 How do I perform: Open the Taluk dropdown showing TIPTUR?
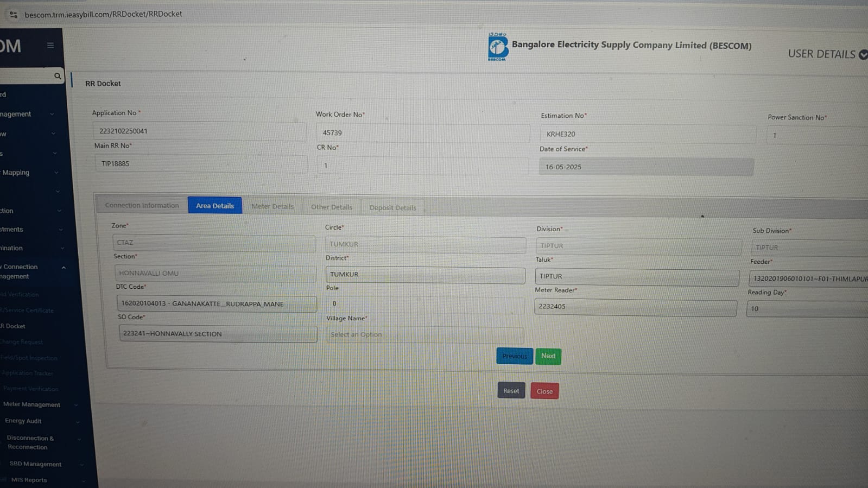(x=637, y=276)
